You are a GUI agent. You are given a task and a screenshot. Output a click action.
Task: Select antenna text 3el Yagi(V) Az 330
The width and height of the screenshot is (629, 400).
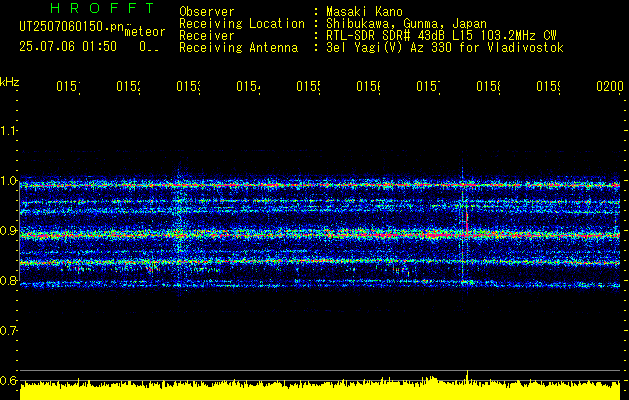click(390, 48)
